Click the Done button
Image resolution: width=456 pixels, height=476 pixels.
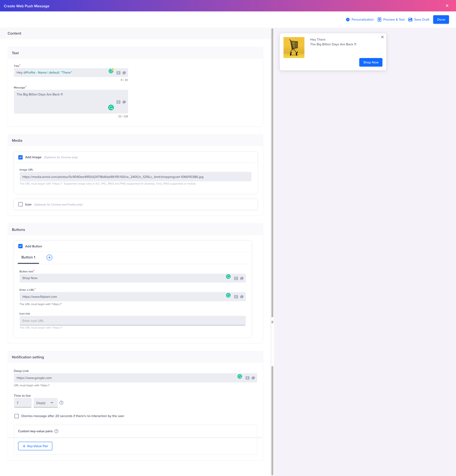point(441,20)
